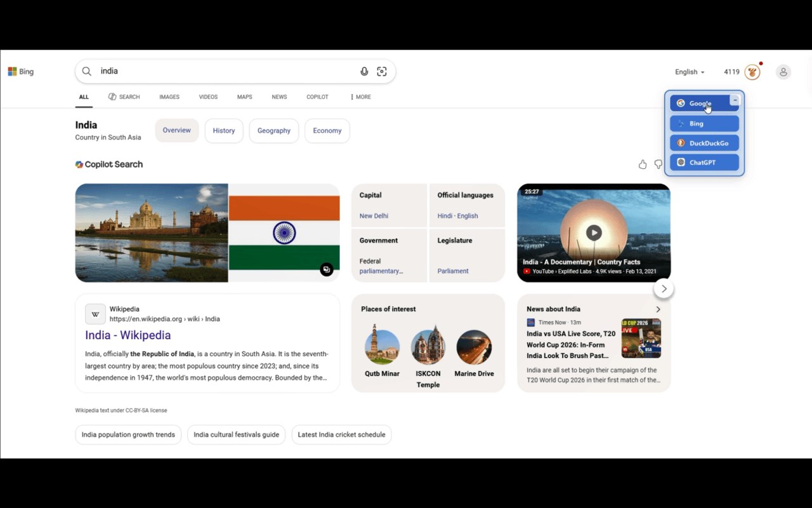812x508 pixels.
Task: Open the Taj Mahal photo
Action: (x=152, y=233)
